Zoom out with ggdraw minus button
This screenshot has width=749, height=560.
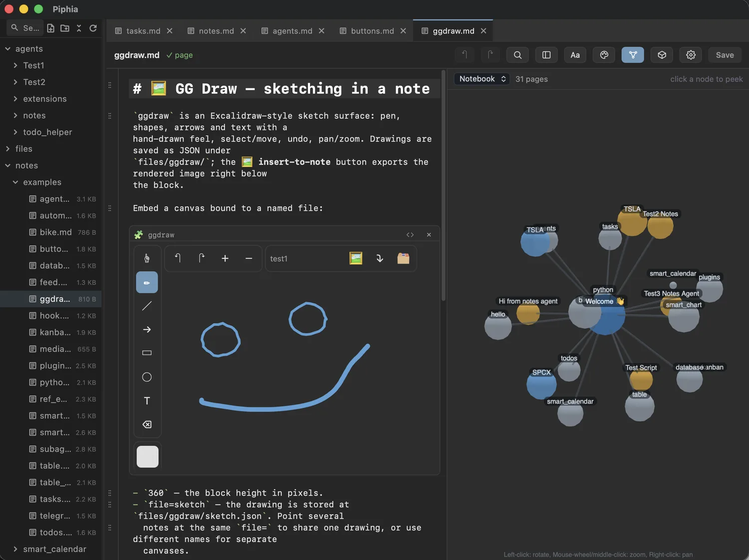click(249, 258)
